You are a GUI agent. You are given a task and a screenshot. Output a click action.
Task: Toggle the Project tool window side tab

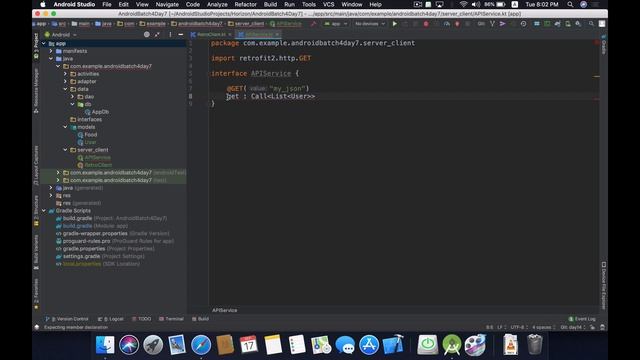[x=36, y=46]
